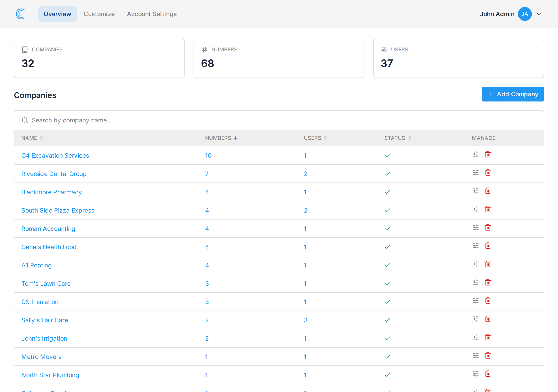Click the Users stat card
The height and width of the screenshot is (392, 558).
[x=459, y=58]
